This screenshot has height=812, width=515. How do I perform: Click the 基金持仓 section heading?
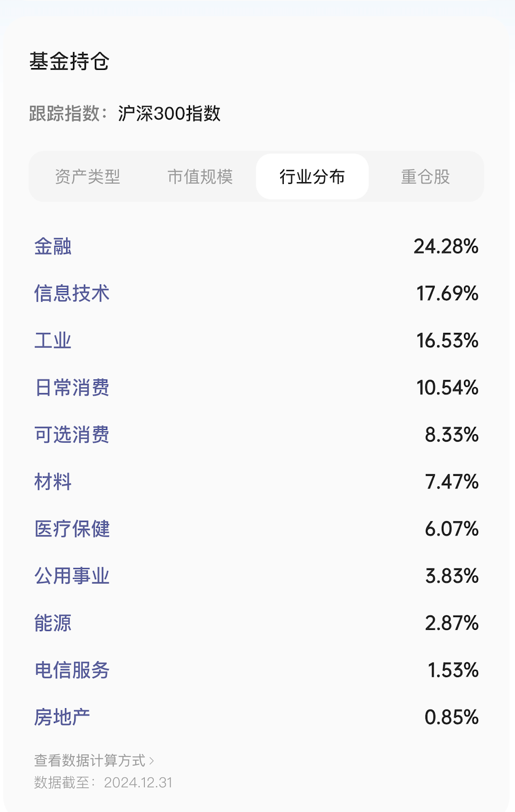pyautogui.click(x=69, y=61)
